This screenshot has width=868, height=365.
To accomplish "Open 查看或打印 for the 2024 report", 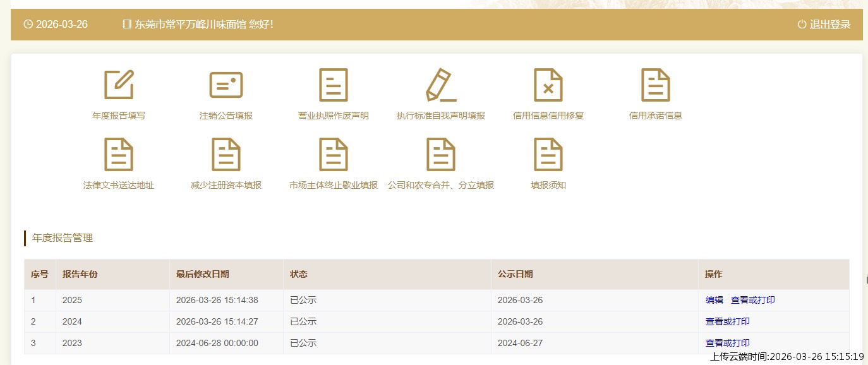I will click(x=727, y=321).
